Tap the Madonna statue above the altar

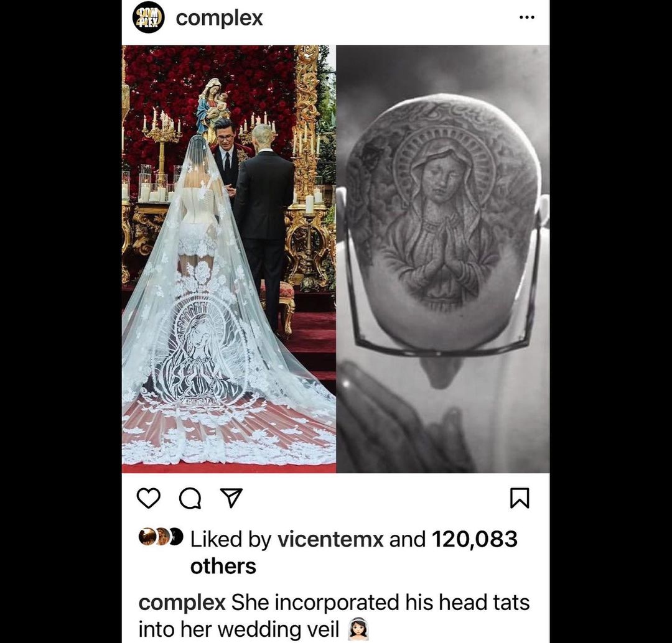point(213,106)
